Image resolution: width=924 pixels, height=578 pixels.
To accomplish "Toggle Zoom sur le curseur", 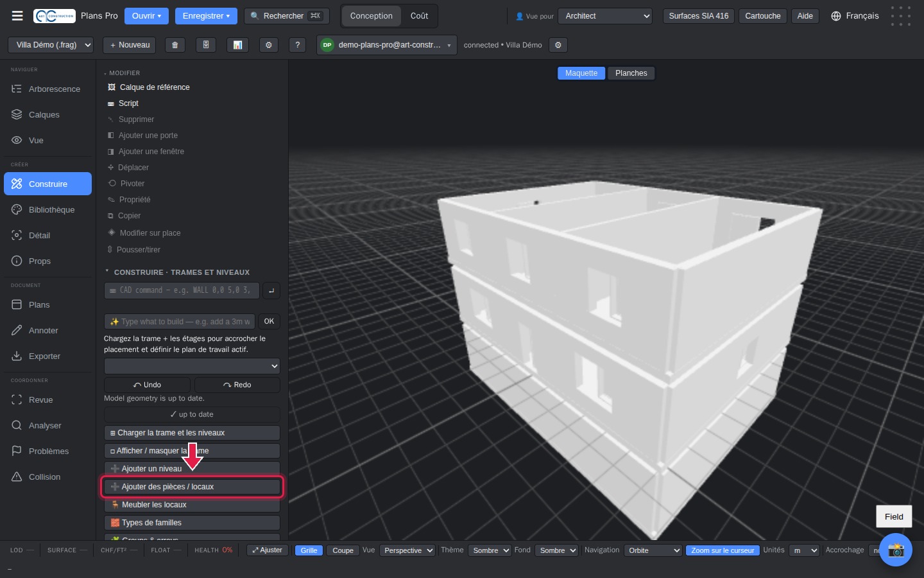I will pos(723,550).
